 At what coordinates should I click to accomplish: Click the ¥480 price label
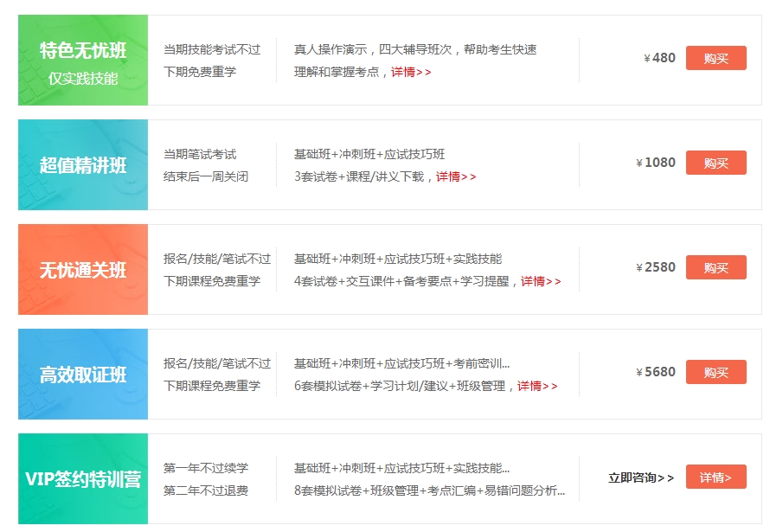[660, 58]
